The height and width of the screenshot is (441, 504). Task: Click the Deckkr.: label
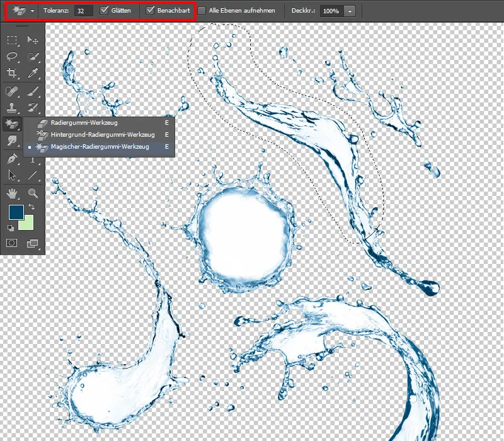click(303, 11)
